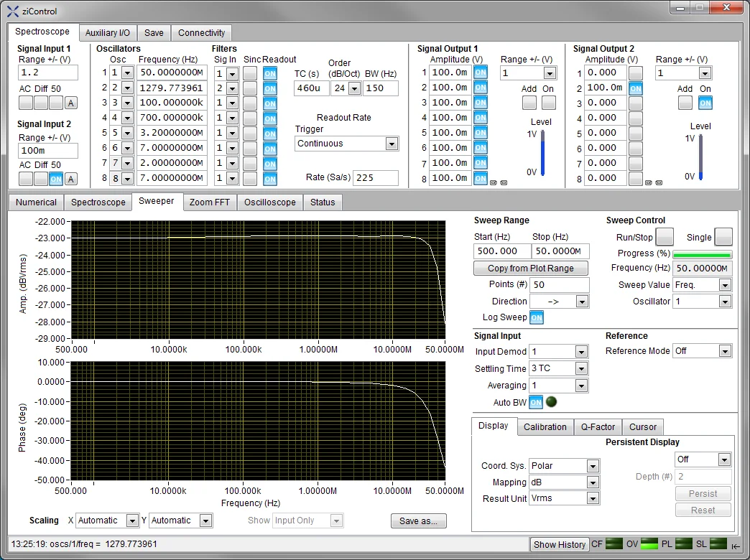Open oscillator selector dropdown for demodulator 2
The height and width of the screenshot is (560, 750).
[x=127, y=88]
